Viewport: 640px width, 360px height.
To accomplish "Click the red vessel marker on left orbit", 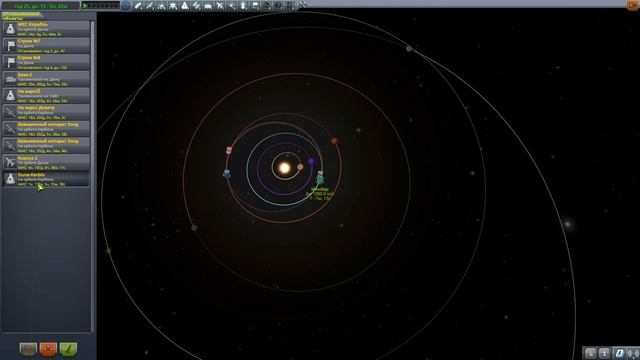I will click(x=229, y=150).
